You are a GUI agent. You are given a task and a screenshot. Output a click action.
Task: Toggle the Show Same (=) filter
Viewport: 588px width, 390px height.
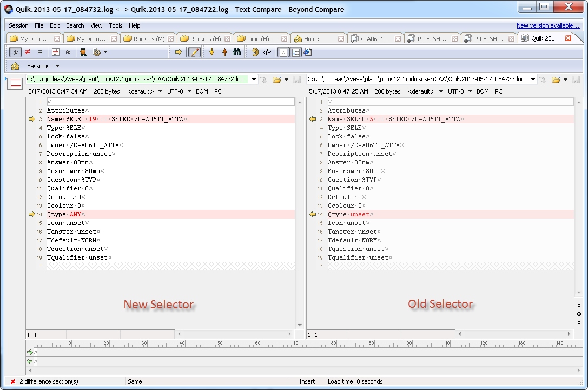pyautogui.click(x=39, y=52)
